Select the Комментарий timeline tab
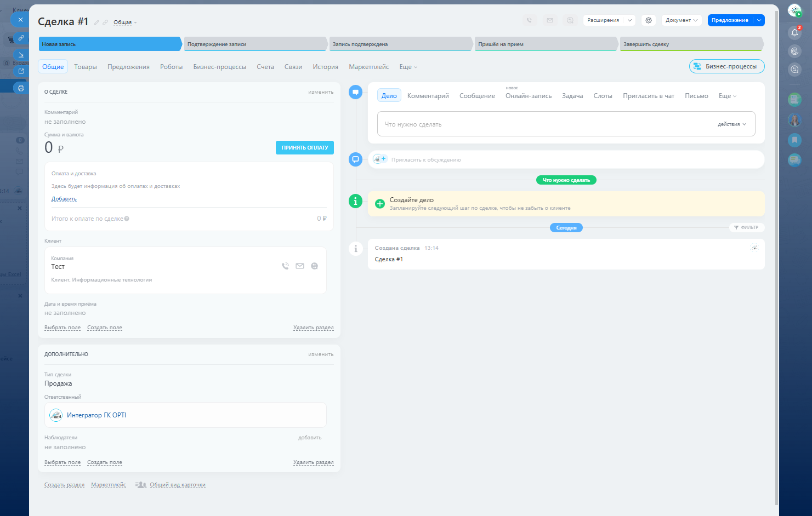 tap(428, 96)
